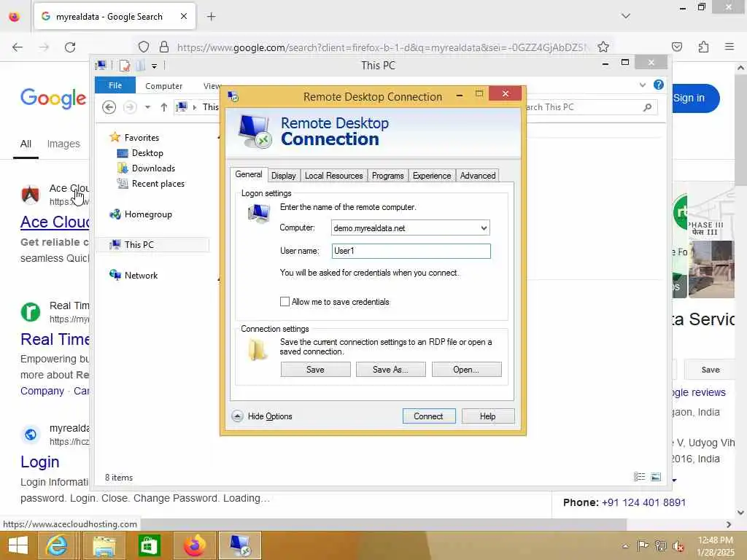Switch explorer to large icons view
This screenshot has width=747, height=560.
pos(656,477)
